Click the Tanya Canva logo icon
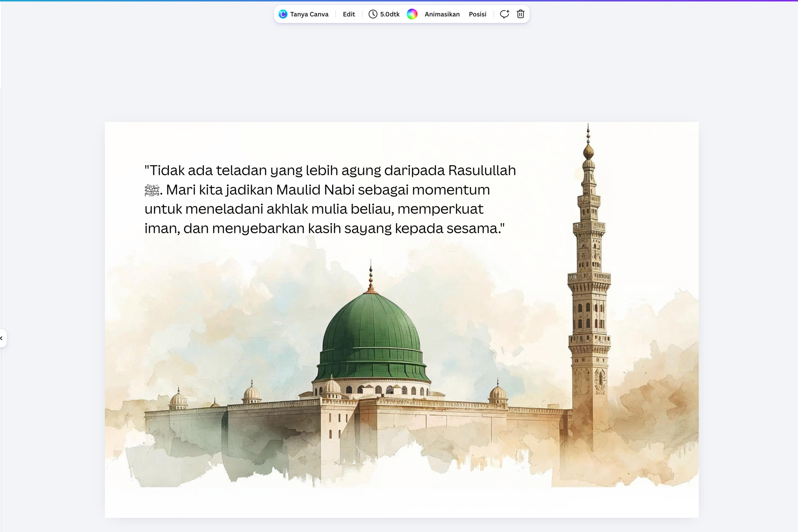Viewport: 798px width, 532px height. (283, 14)
